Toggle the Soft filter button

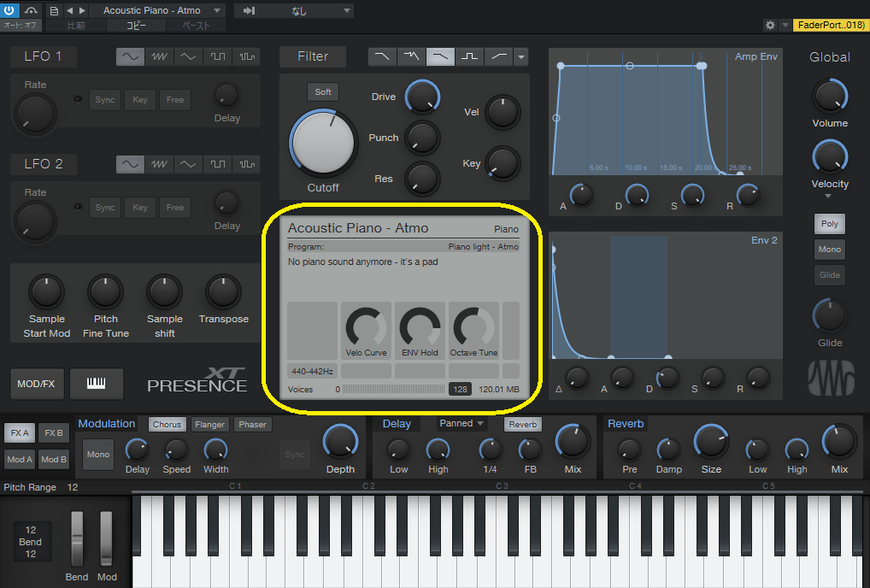323,92
